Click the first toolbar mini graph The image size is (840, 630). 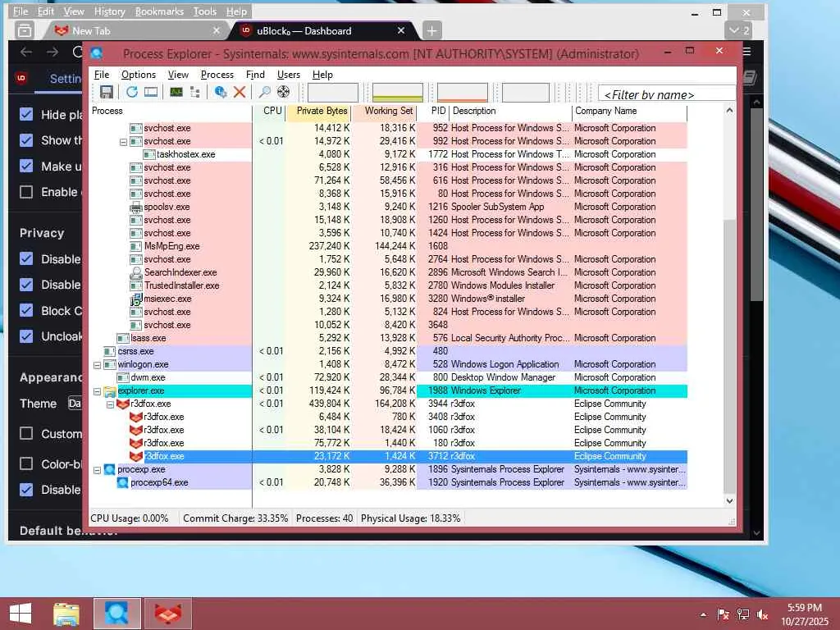point(333,92)
